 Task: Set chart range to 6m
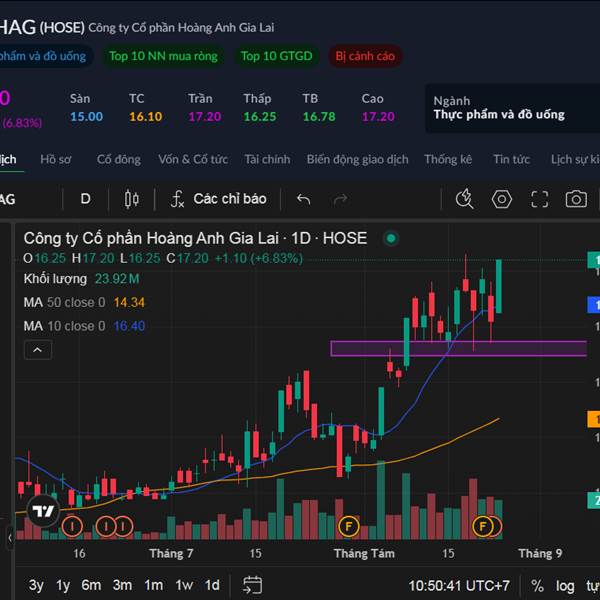pos(91,585)
